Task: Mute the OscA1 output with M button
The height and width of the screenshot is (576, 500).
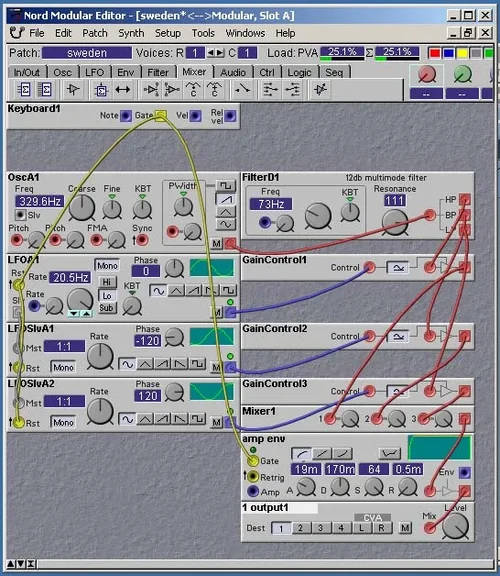Action: click(x=217, y=243)
